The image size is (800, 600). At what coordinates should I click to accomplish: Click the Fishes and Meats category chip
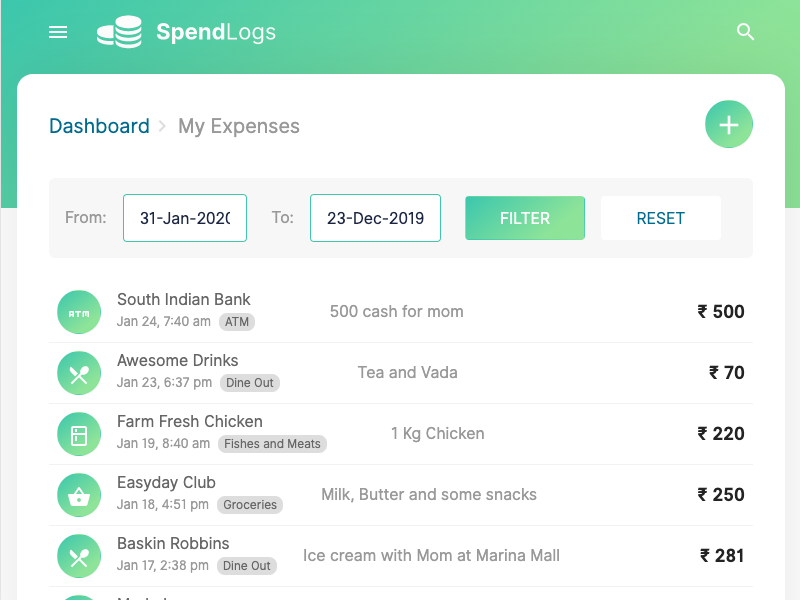click(272, 444)
